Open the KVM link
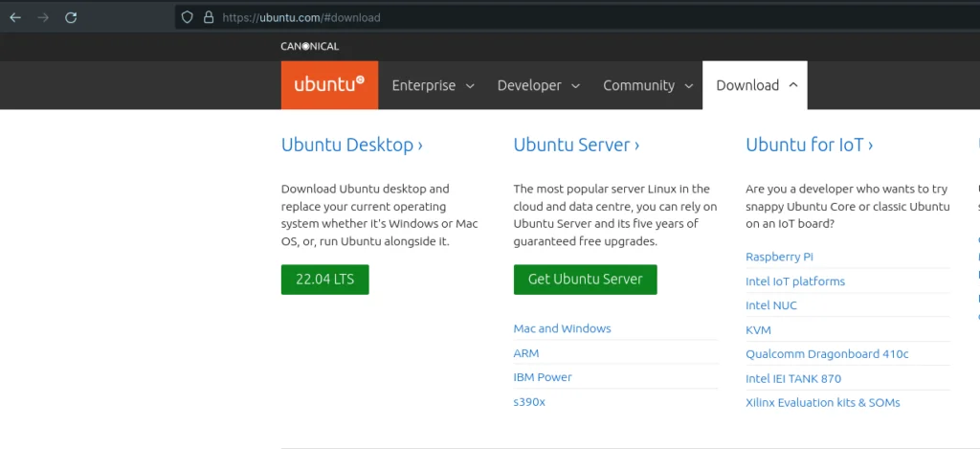 point(758,330)
